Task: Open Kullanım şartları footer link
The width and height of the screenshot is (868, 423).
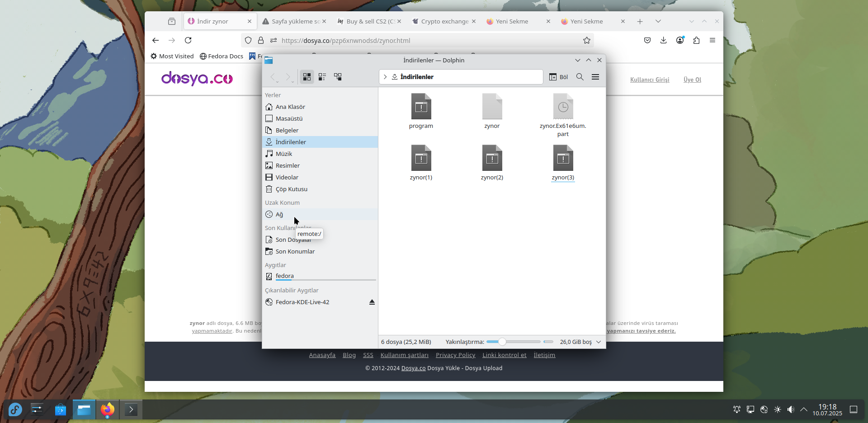Action: click(x=405, y=355)
